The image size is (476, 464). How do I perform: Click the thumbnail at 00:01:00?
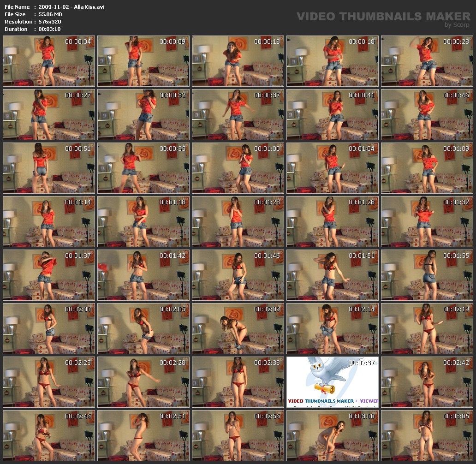[238, 168]
